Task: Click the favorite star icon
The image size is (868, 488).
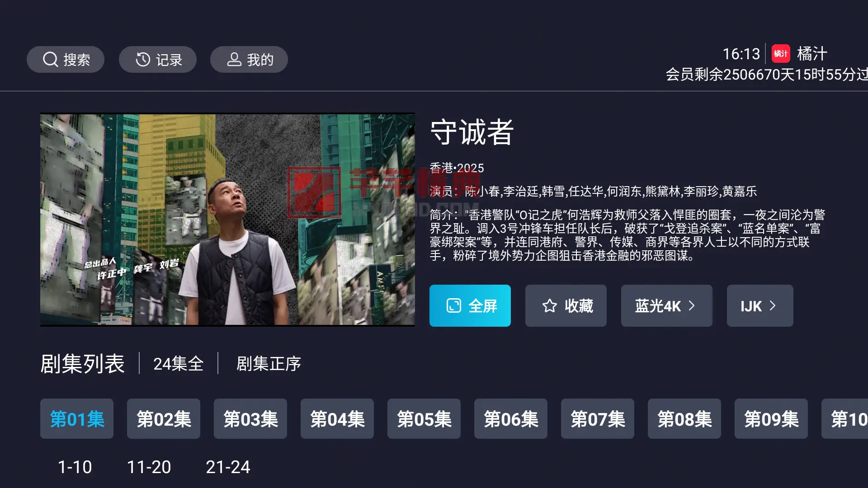Action: (x=550, y=305)
